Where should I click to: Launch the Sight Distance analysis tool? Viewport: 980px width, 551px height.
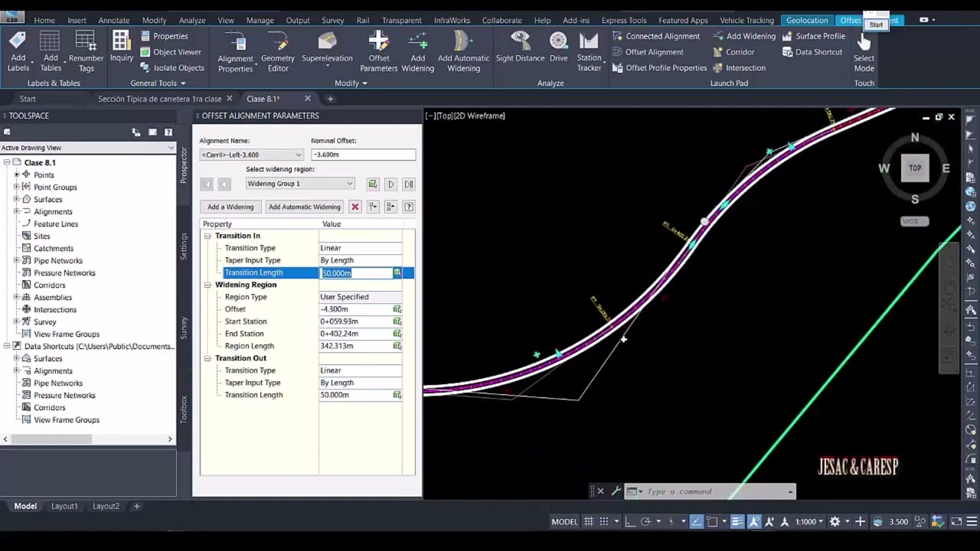coord(520,47)
